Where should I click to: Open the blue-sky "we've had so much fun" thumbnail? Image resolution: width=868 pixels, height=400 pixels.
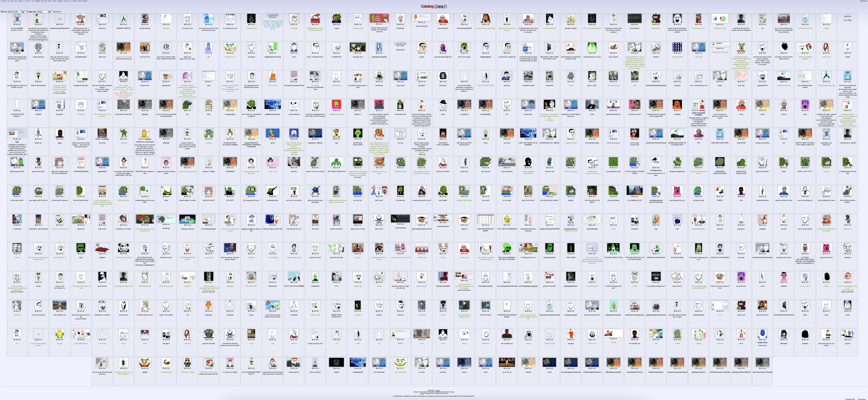(x=209, y=18)
